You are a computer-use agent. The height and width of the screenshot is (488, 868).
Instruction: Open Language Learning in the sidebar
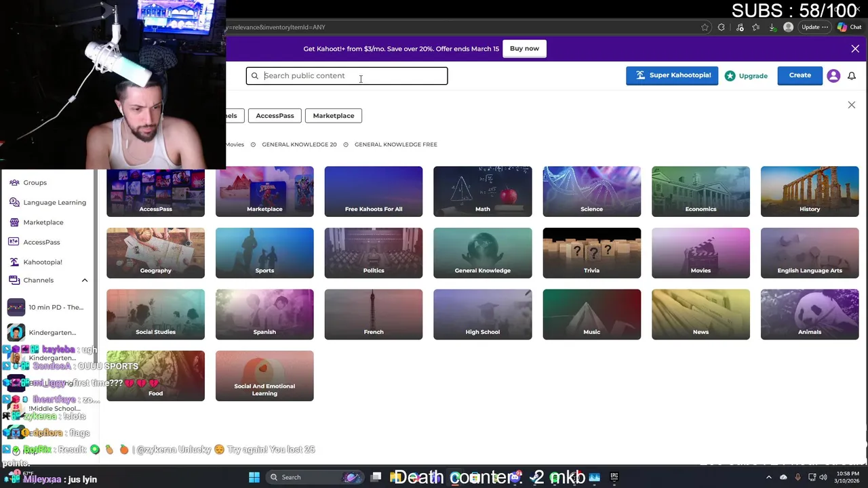[47, 202]
